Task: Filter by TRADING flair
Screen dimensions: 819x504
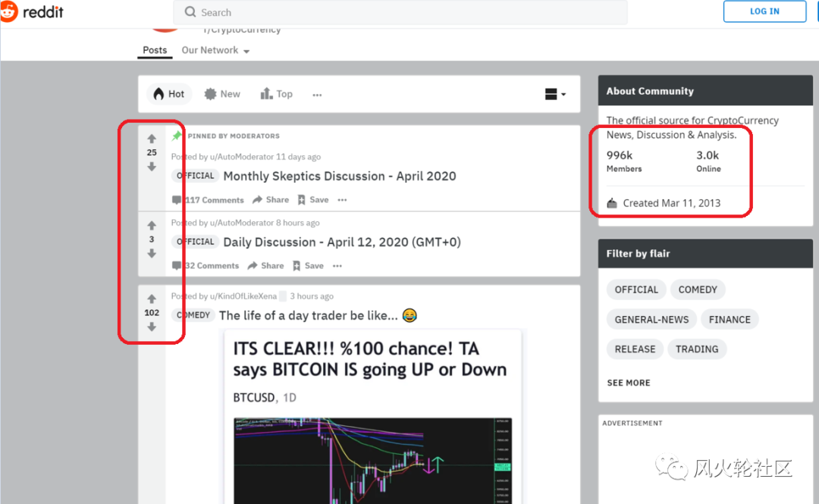Action: 697,349
